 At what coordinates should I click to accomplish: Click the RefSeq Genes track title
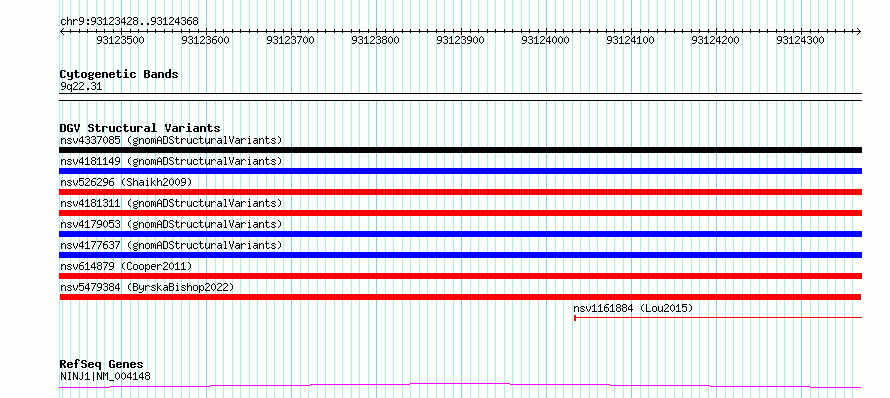pos(102,364)
